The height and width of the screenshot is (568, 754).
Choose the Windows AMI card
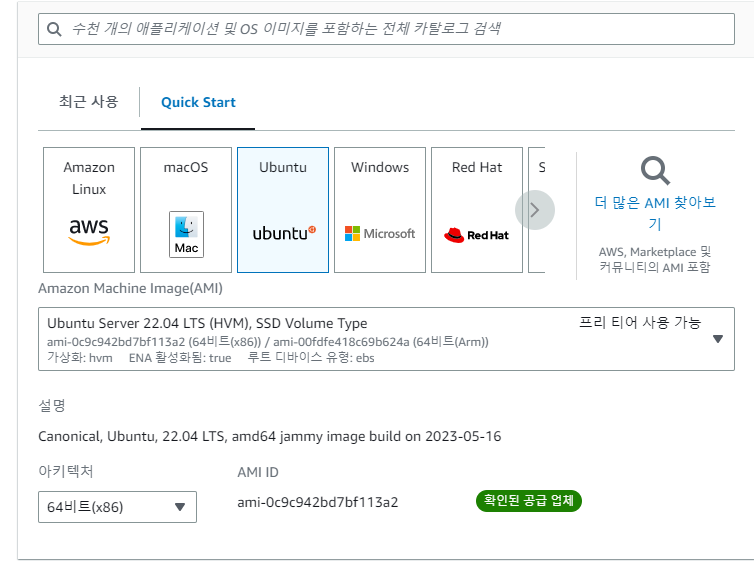[x=380, y=210]
